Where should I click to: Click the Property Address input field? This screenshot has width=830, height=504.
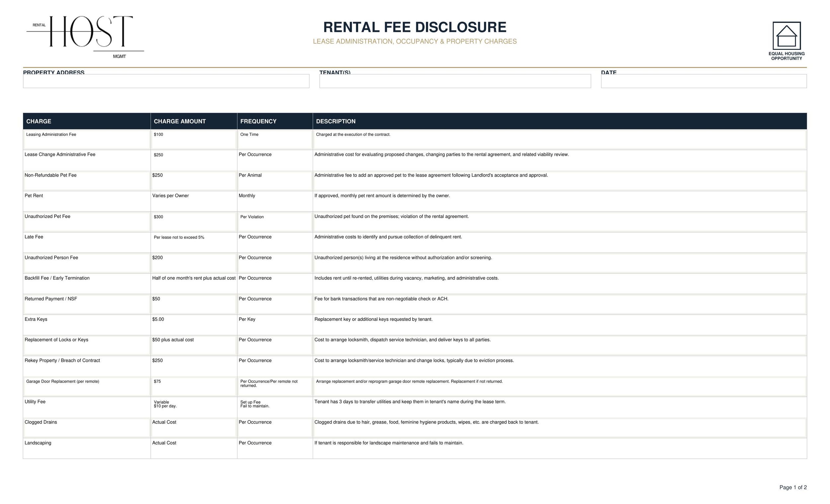coord(166,81)
